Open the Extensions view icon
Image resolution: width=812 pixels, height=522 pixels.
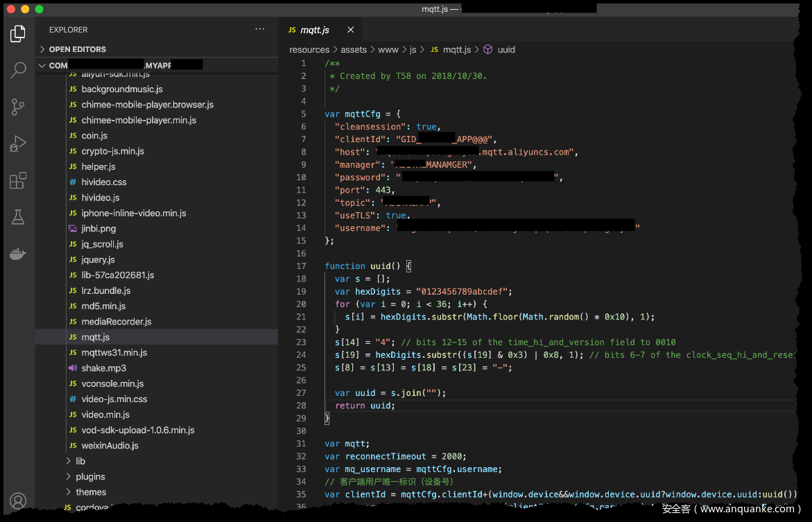tap(18, 181)
